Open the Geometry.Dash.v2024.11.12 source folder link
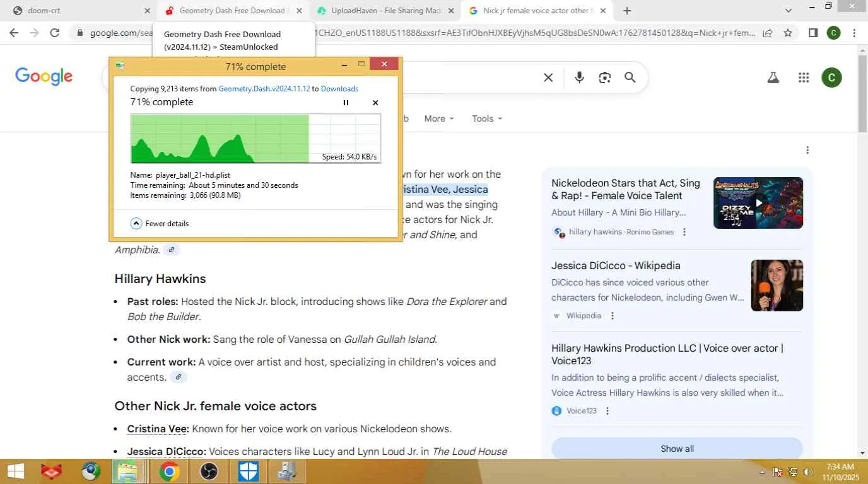Viewport: 868px width, 484px height. coord(264,89)
